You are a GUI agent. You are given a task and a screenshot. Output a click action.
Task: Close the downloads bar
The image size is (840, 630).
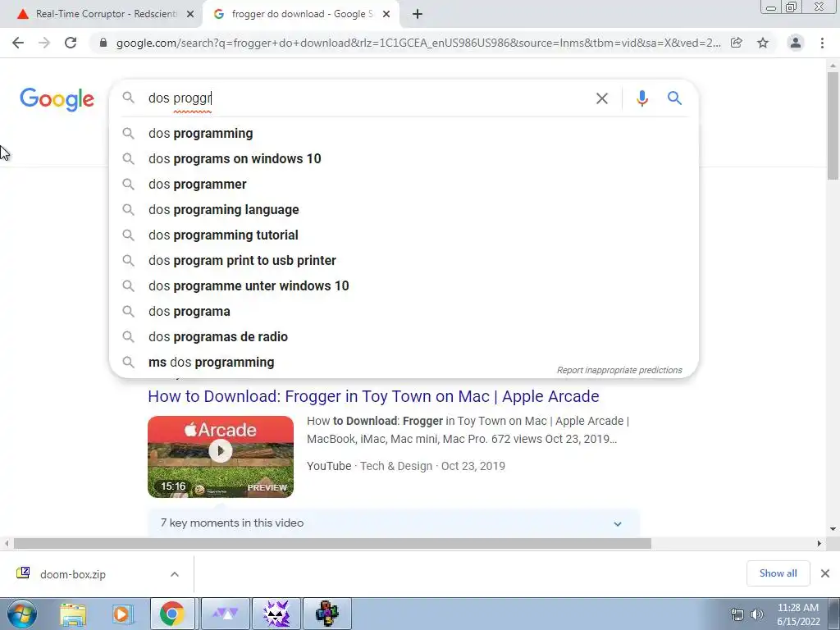(825, 573)
